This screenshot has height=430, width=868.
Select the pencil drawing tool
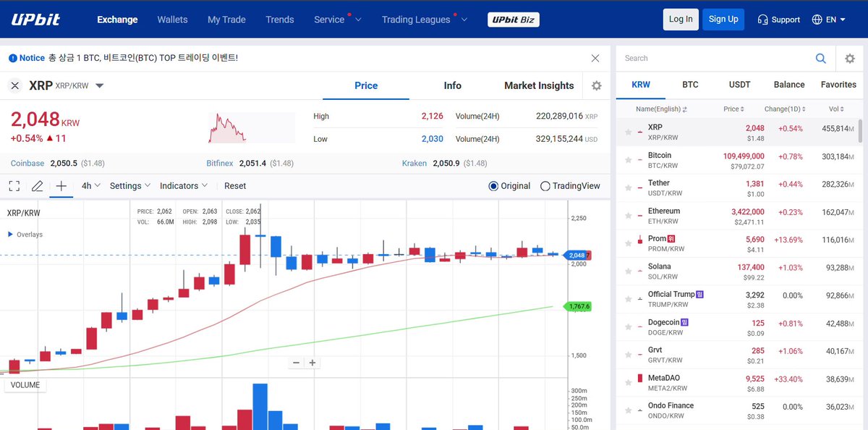point(38,186)
